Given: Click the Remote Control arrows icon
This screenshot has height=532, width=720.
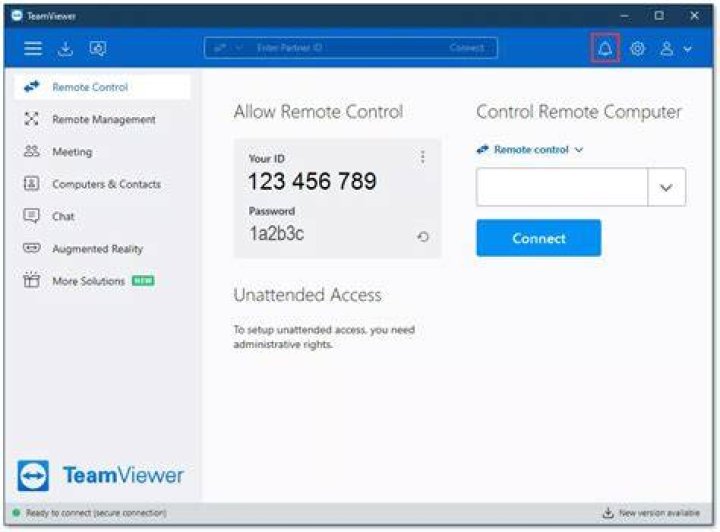Looking at the screenshot, I should [32, 86].
